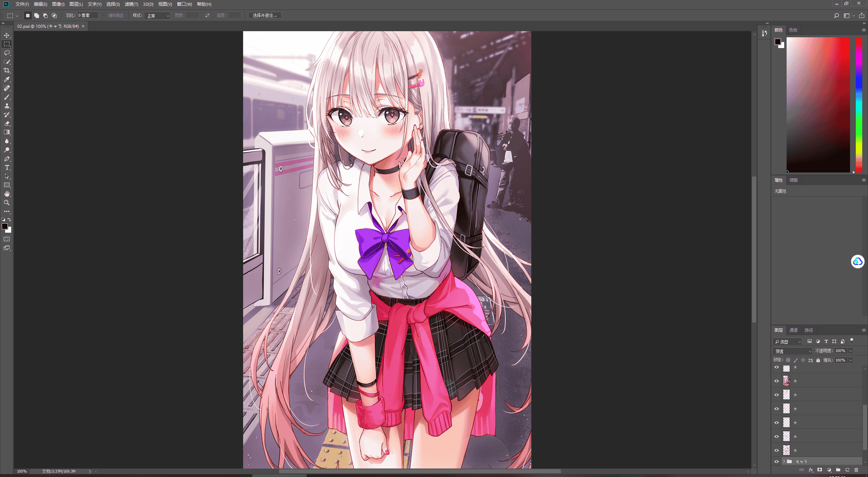Swap foreground and background colors
Viewport: 868px width, 477px height.
(9, 220)
